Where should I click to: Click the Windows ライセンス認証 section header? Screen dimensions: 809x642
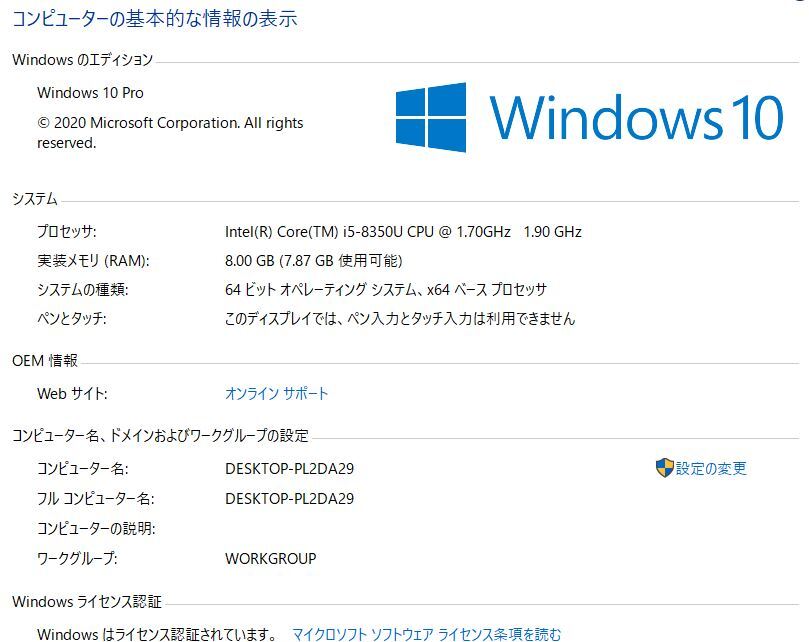pyautogui.click(x=87, y=601)
